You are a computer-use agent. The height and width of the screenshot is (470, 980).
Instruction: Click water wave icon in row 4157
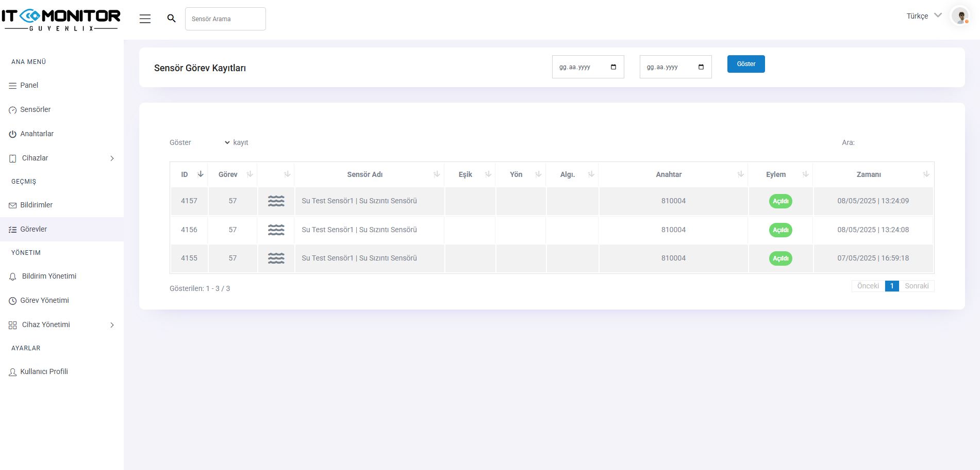276,201
